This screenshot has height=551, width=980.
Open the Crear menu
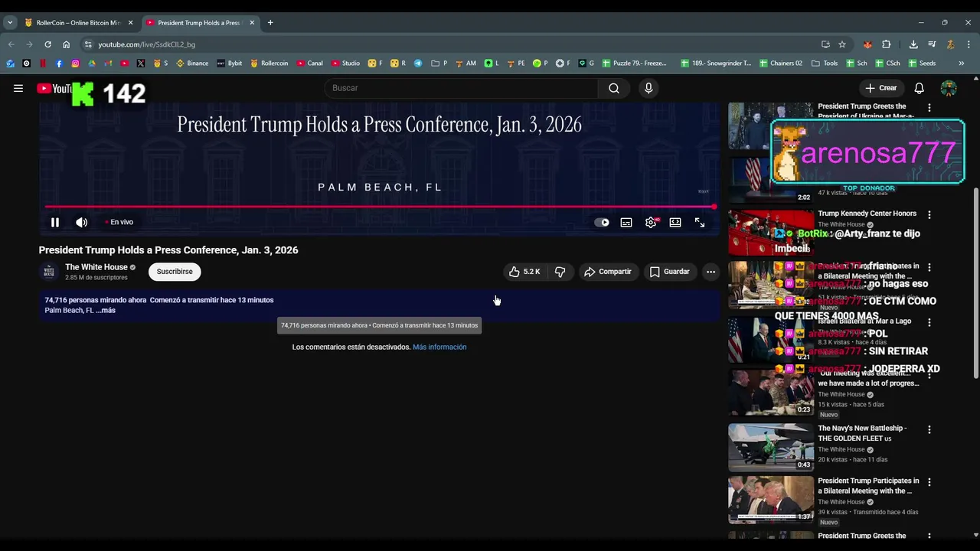[x=880, y=88]
